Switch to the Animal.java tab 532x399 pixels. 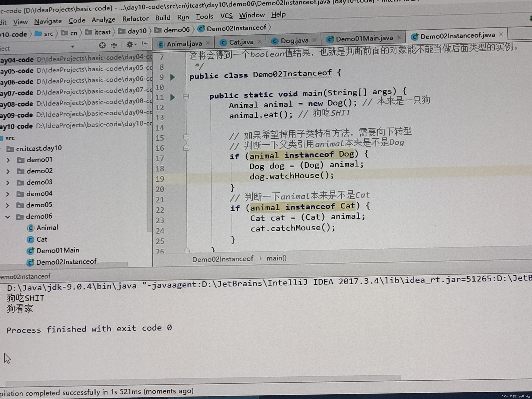184,44
